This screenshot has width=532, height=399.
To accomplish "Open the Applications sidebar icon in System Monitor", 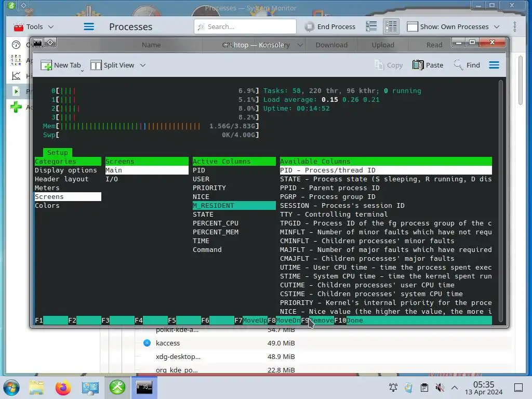I will tap(16, 60).
